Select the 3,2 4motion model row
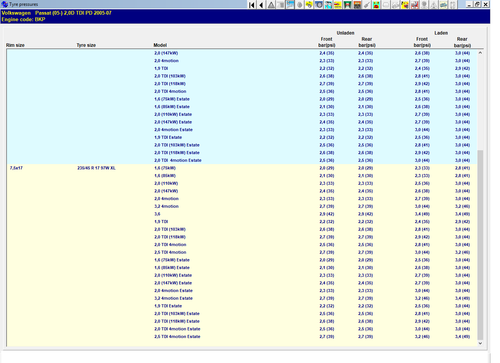This screenshot has height=363, width=500. point(166,206)
